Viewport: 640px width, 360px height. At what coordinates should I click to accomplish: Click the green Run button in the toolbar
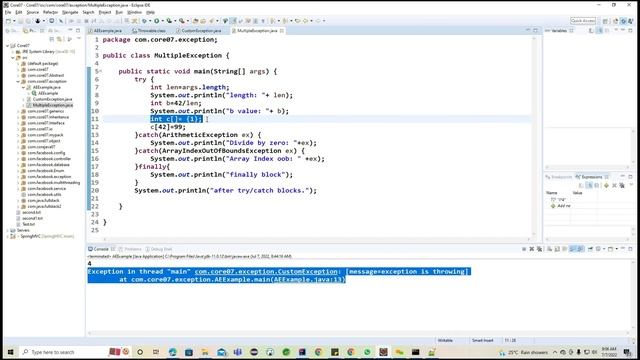click(x=156, y=21)
